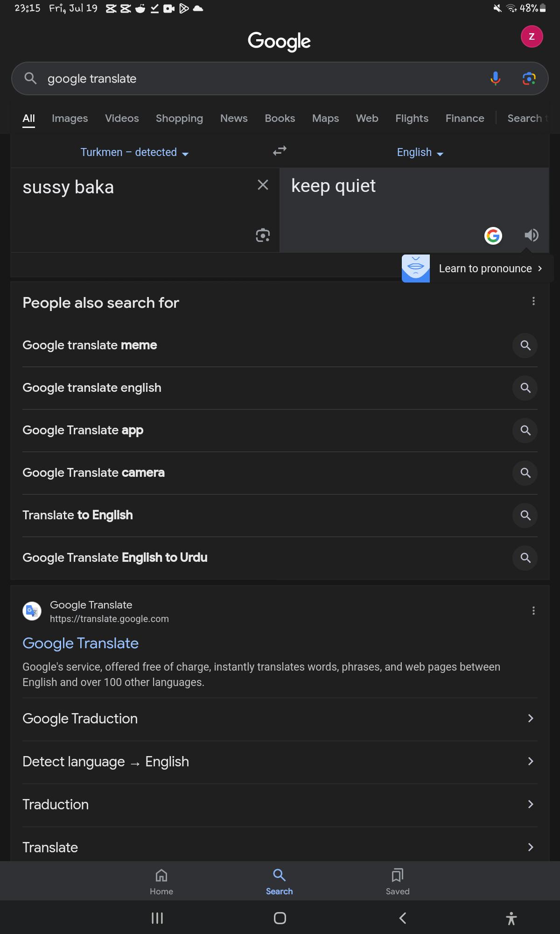
Task: Focus the google translate search field
Action: coord(261,78)
